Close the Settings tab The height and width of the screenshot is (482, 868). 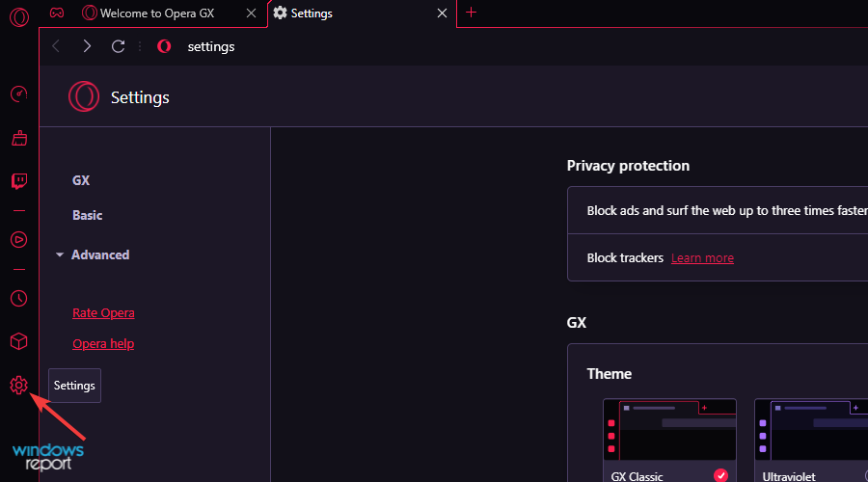[442, 13]
